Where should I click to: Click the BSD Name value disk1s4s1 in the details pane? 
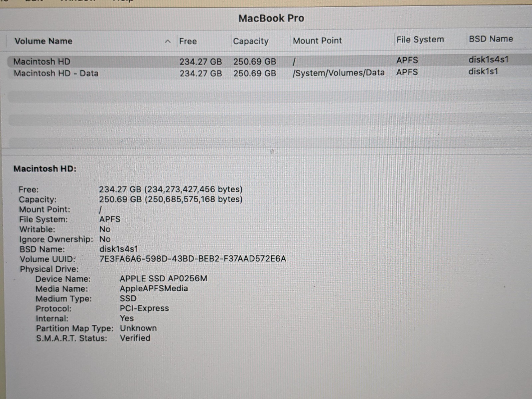coord(119,249)
